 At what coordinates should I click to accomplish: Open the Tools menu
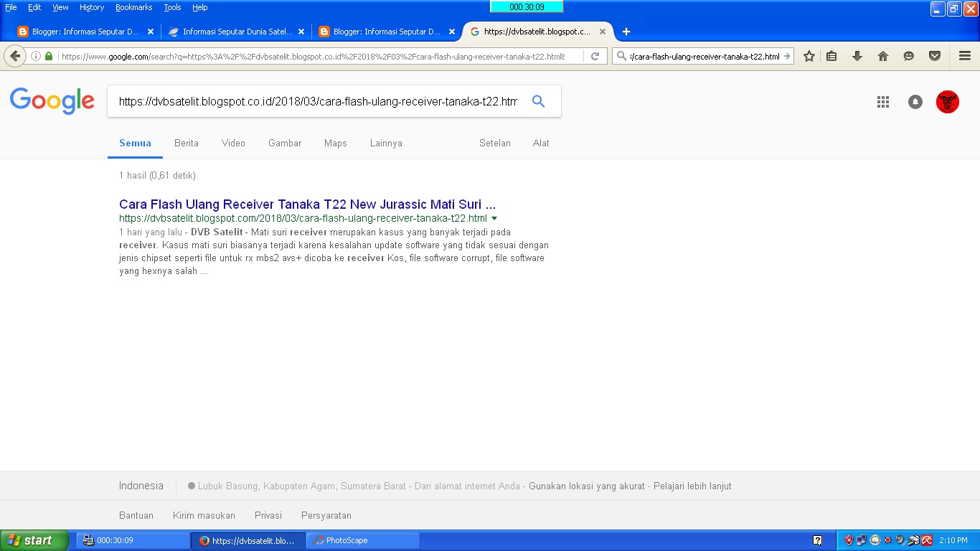(x=172, y=7)
